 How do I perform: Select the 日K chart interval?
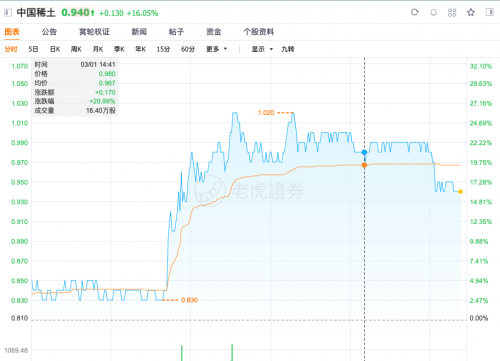click(55, 49)
